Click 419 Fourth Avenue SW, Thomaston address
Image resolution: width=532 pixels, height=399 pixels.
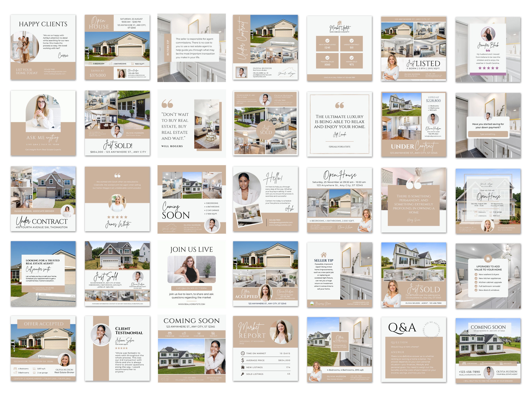pyautogui.click(x=42, y=227)
